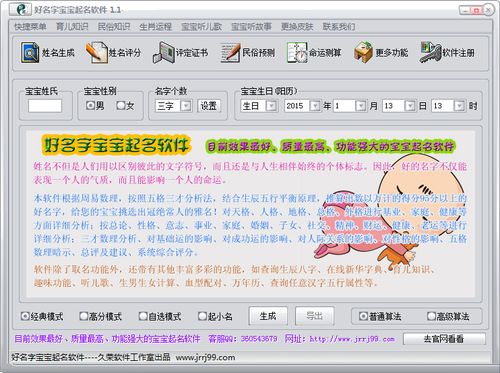The height and width of the screenshot is (373, 500).
Task: Close the window with the X button
Action: pyautogui.click(x=489, y=10)
